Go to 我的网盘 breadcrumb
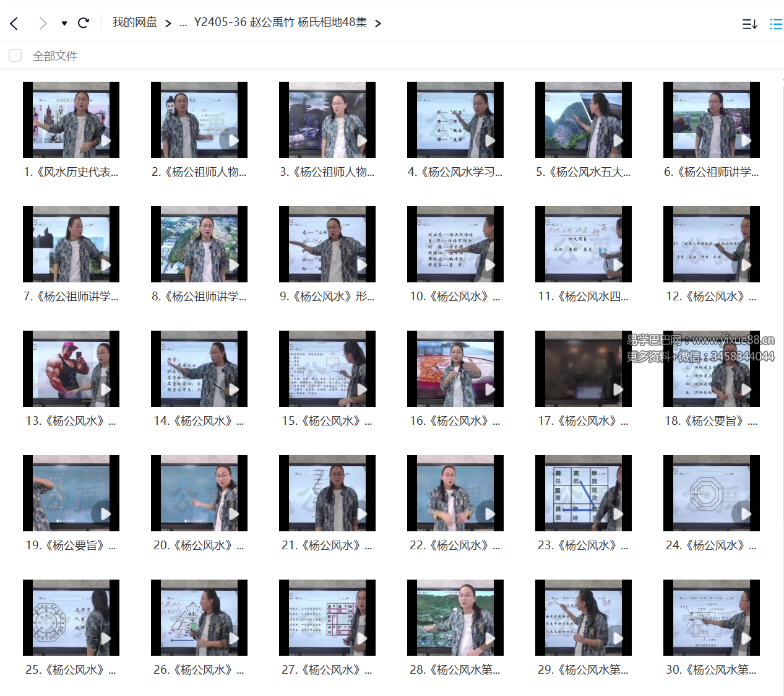 click(134, 22)
